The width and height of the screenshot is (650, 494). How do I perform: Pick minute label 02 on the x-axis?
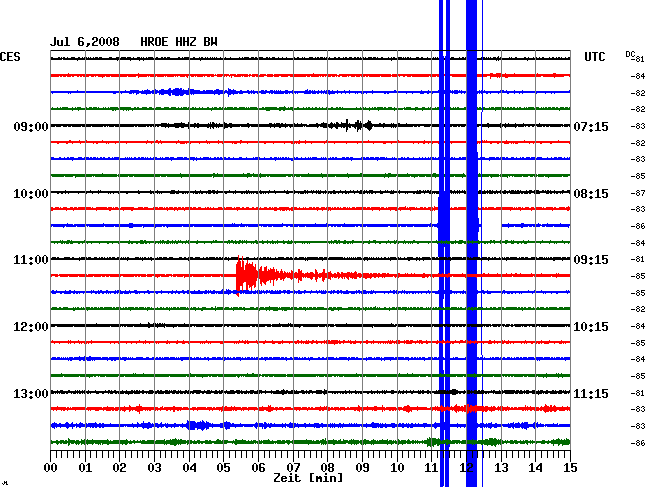119,468
